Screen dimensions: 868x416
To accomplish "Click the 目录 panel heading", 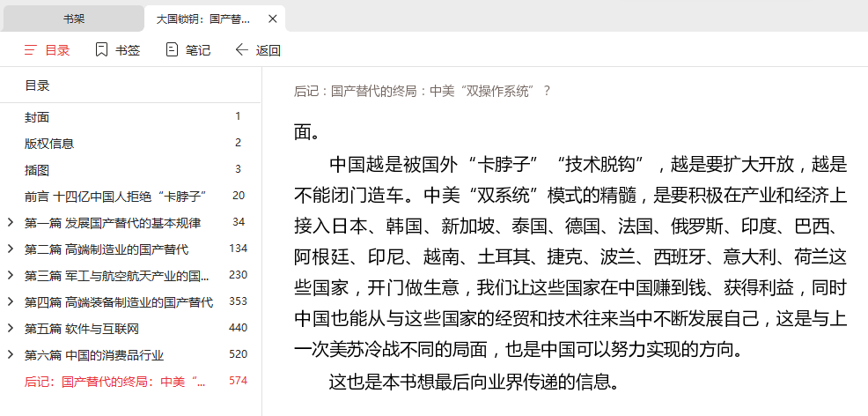I will (37, 85).
